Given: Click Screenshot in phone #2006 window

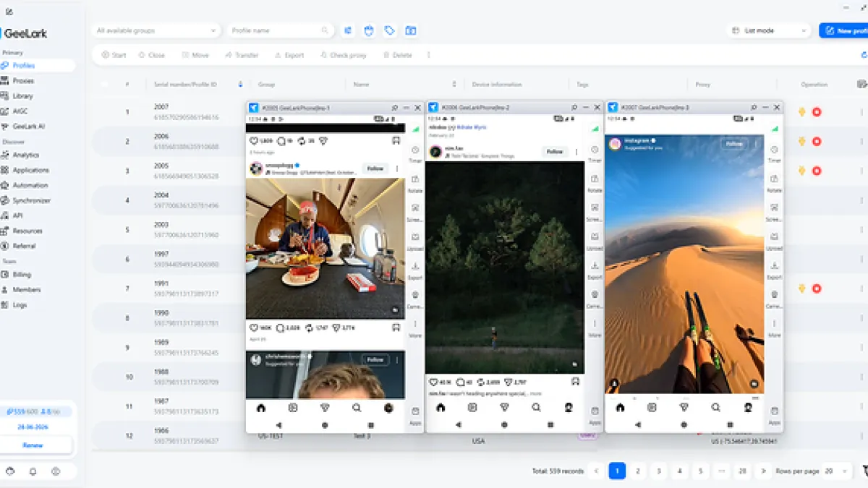Looking at the screenshot, I should tap(595, 213).
